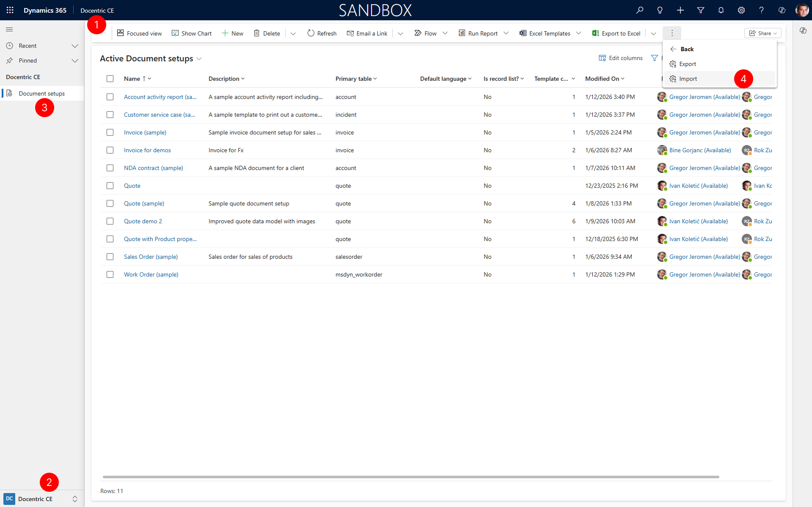Open the user profile avatar

(802, 10)
